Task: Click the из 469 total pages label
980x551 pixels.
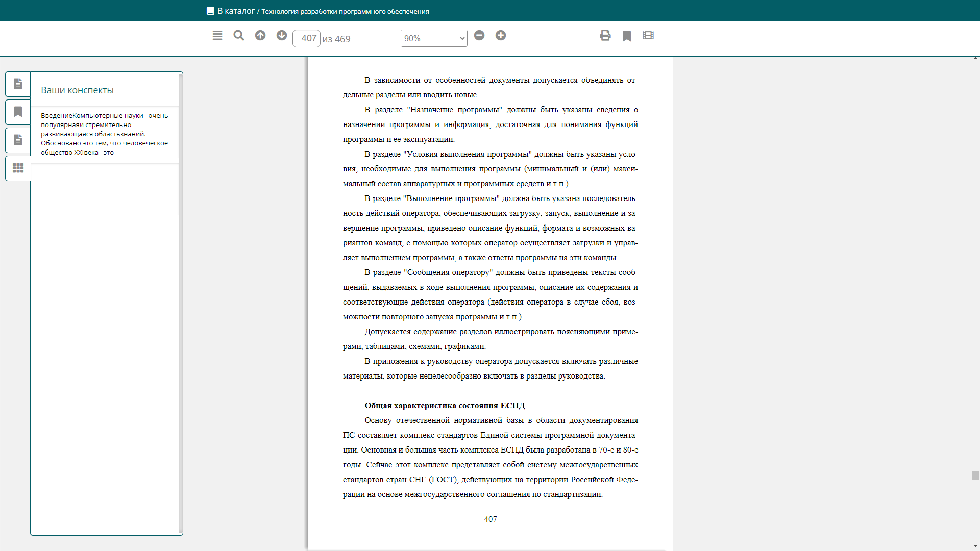Action: pos(336,39)
